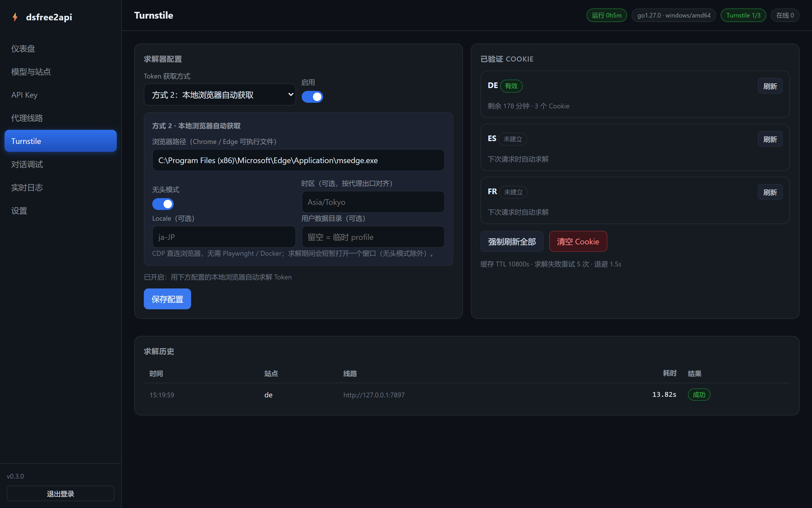Go to 模型与站点 page
The height and width of the screenshot is (508, 812).
tap(60, 72)
